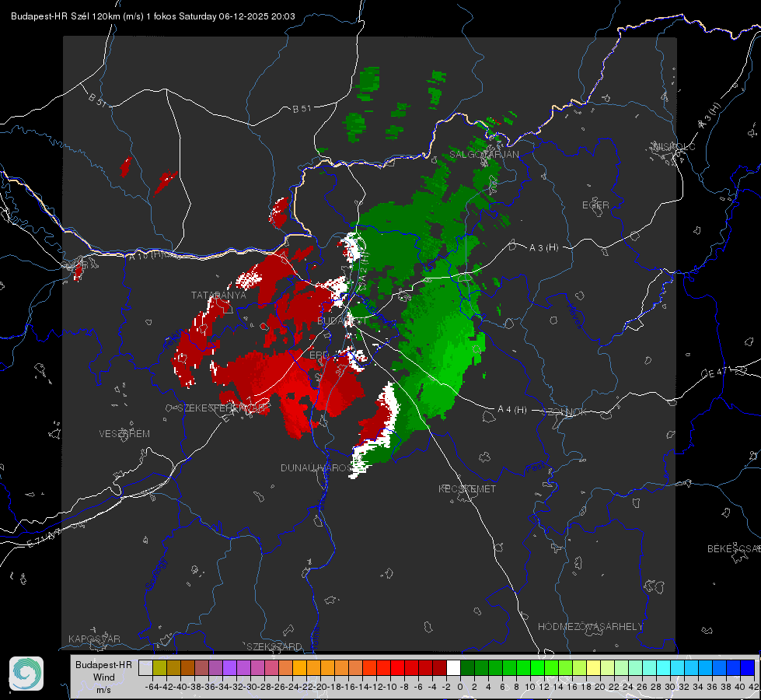761x700 pixels.
Task: Select the TATABANYA city label
Action: pyautogui.click(x=218, y=295)
